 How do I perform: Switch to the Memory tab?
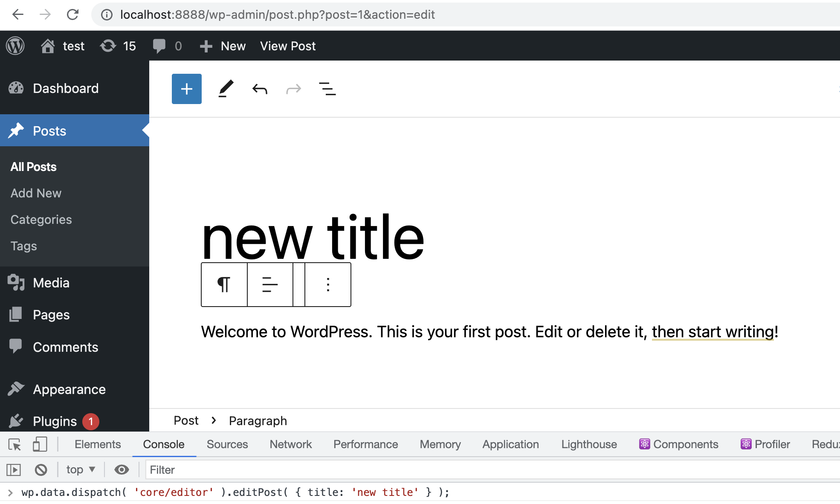click(x=440, y=444)
